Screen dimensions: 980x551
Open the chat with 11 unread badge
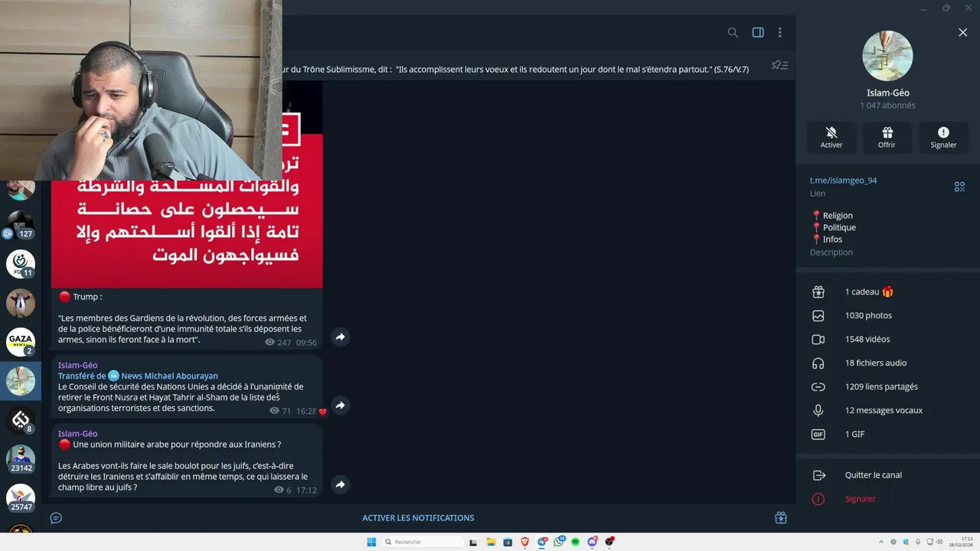[21, 263]
